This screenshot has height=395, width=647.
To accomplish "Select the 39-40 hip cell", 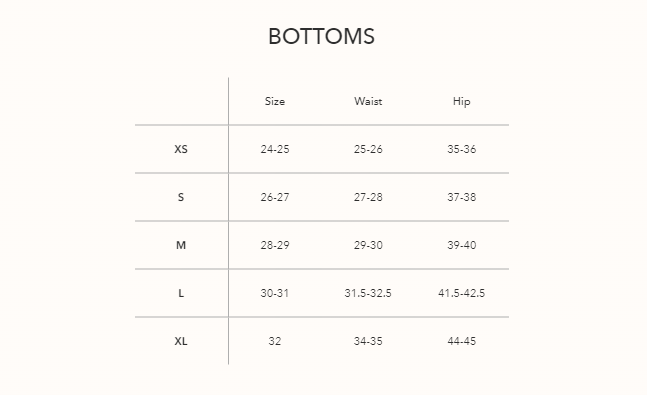I will [461, 245].
